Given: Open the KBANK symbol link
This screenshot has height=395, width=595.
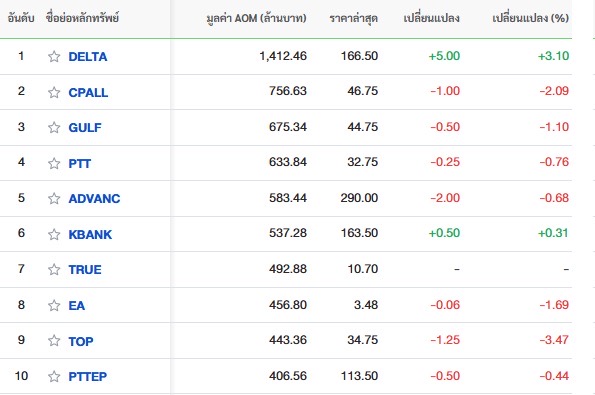Looking at the screenshot, I should pyautogui.click(x=90, y=234).
